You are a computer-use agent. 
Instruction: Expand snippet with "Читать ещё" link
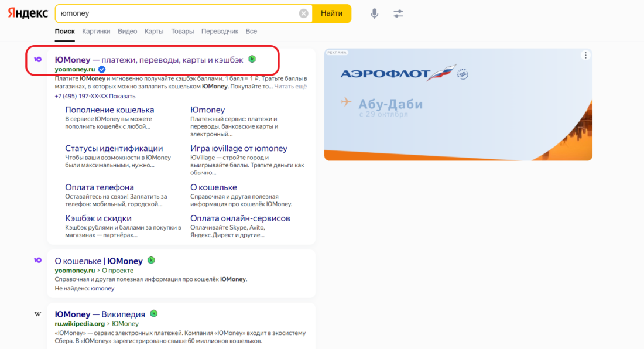[x=290, y=87]
